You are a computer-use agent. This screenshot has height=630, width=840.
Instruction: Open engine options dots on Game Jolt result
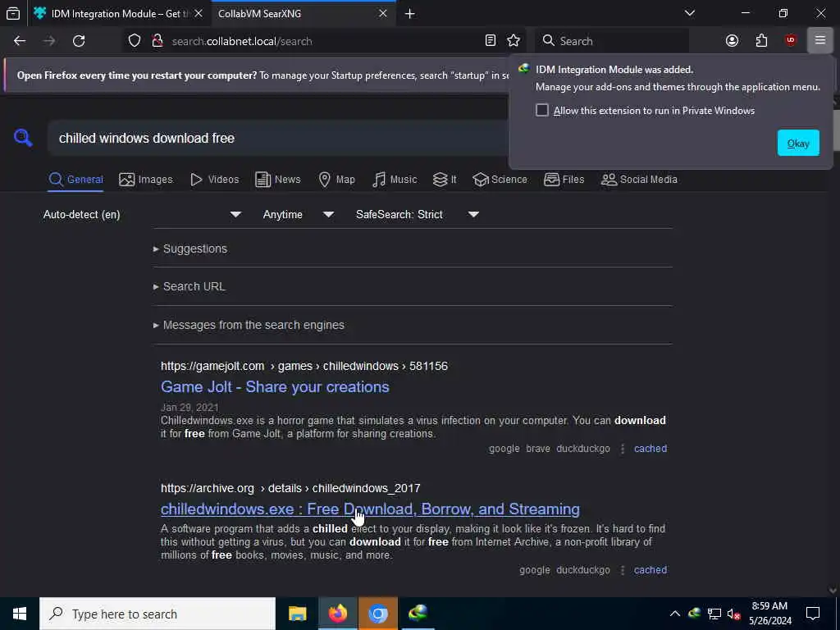tap(623, 449)
